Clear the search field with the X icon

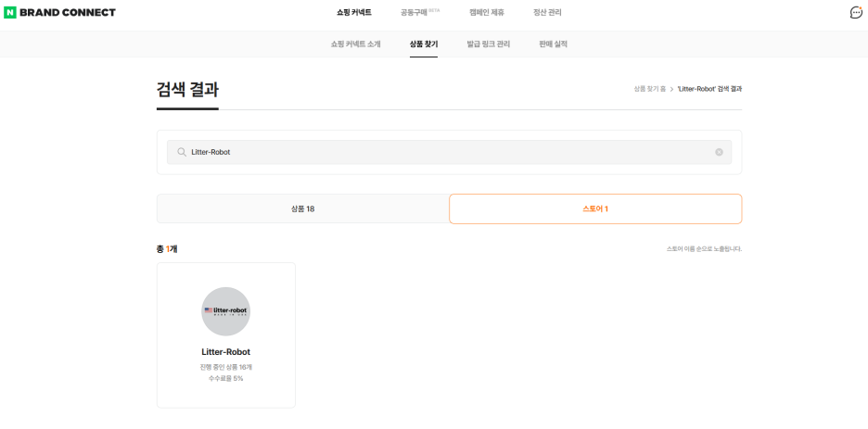tap(719, 152)
